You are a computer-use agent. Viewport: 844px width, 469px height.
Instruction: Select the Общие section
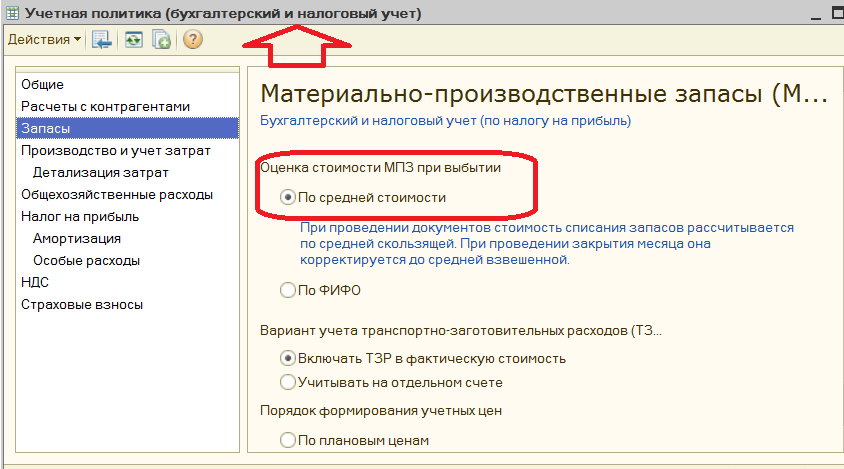coord(128,85)
